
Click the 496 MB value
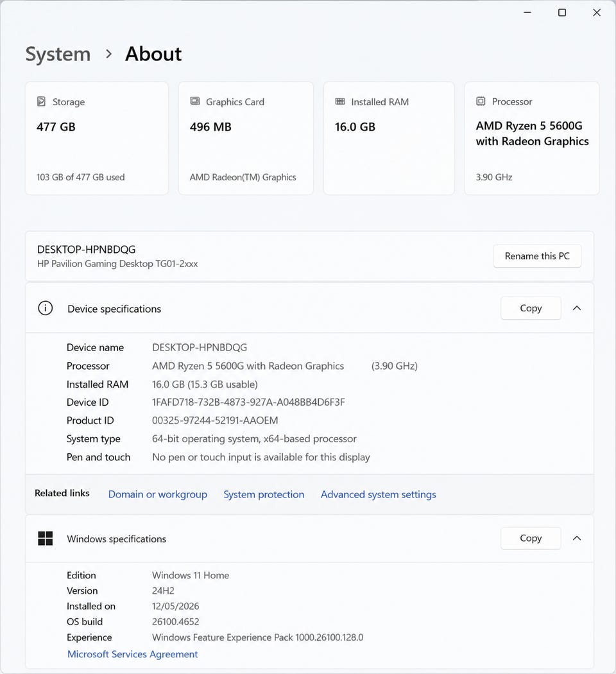(x=210, y=127)
